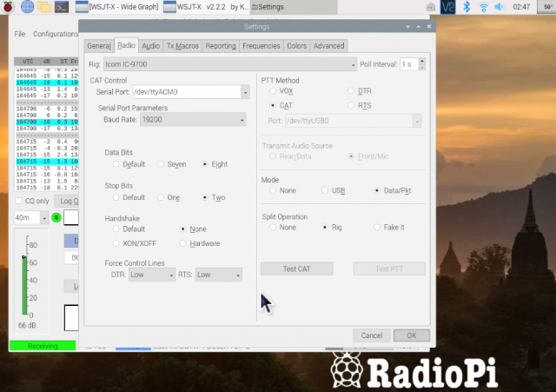The width and height of the screenshot is (556, 392).
Task: Choose XON/XOFF handshake option
Action: pyautogui.click(x=135, y=243)
